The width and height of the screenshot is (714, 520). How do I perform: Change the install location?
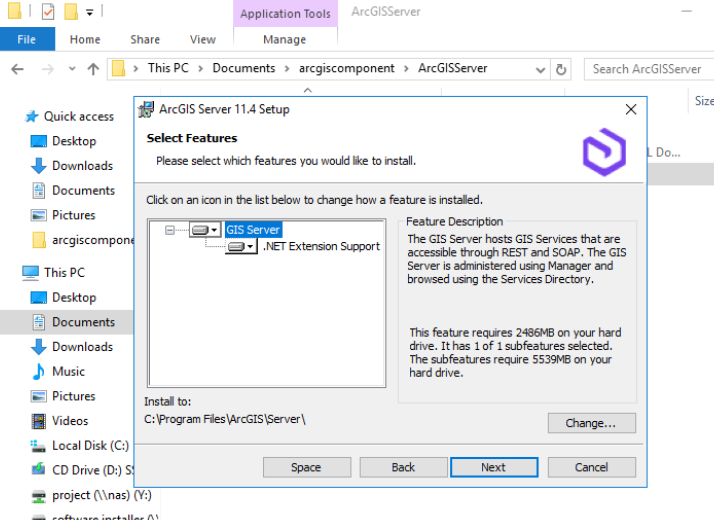[592, 423]
